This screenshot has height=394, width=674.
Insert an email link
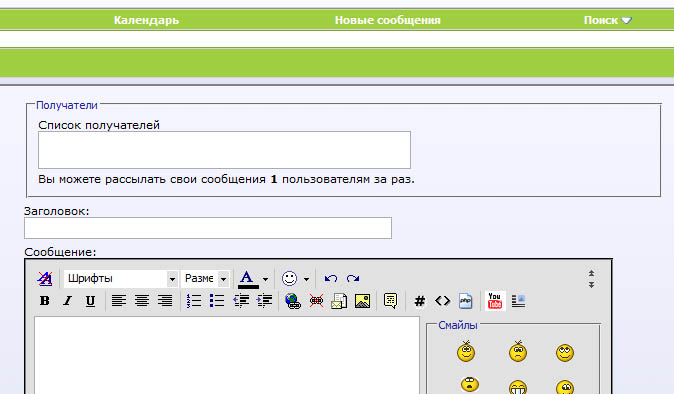[339, 301]
